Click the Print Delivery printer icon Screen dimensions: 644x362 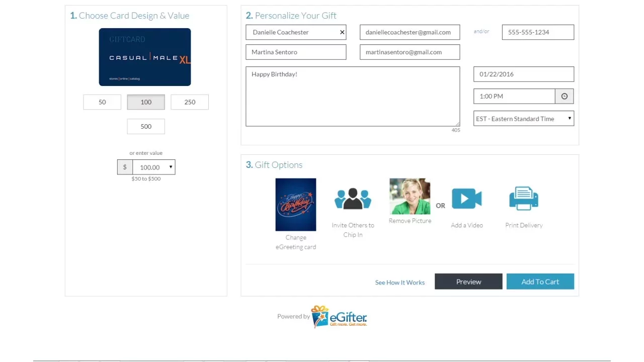524,199
